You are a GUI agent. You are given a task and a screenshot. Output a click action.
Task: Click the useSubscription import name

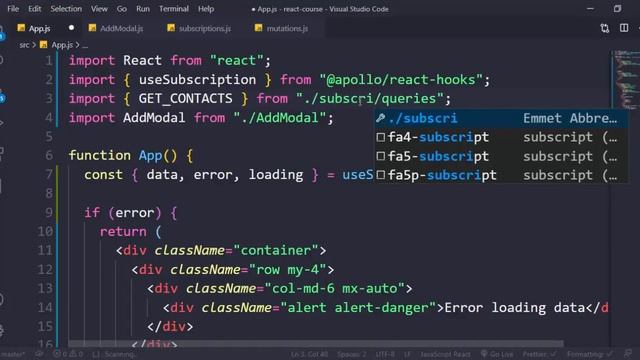pos(198,80)
